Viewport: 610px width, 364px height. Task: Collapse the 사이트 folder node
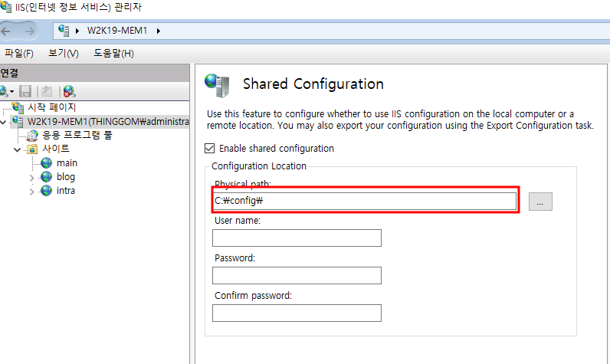17,149
